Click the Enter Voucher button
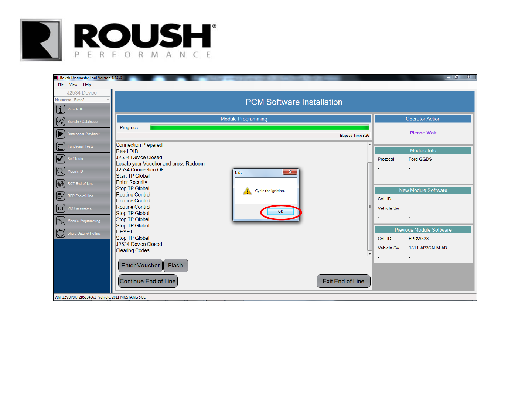 (x=140, y=266)
